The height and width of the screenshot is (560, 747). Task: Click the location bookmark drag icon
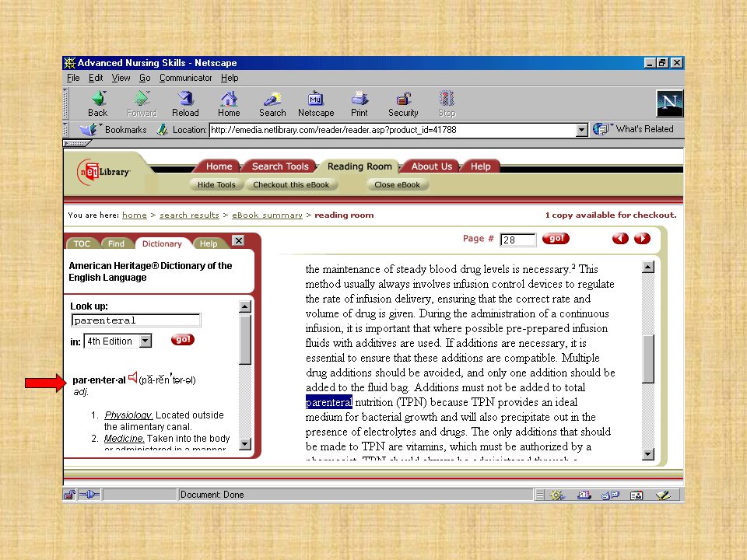point(163,130)
